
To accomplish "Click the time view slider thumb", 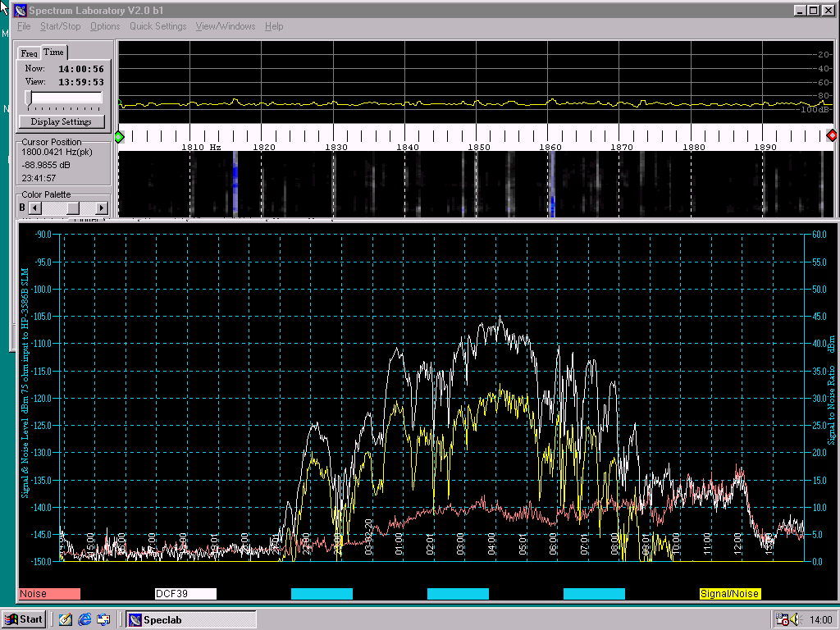I will point(29,98).
